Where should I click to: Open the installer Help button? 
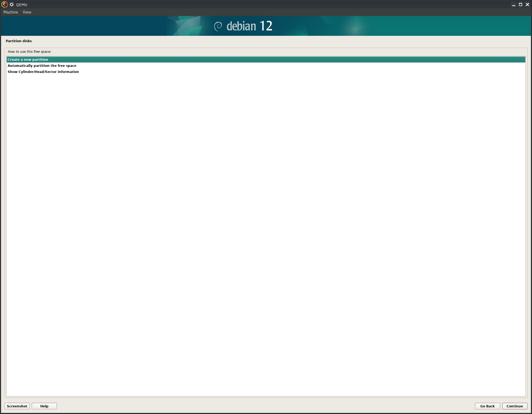click(44, 406)
